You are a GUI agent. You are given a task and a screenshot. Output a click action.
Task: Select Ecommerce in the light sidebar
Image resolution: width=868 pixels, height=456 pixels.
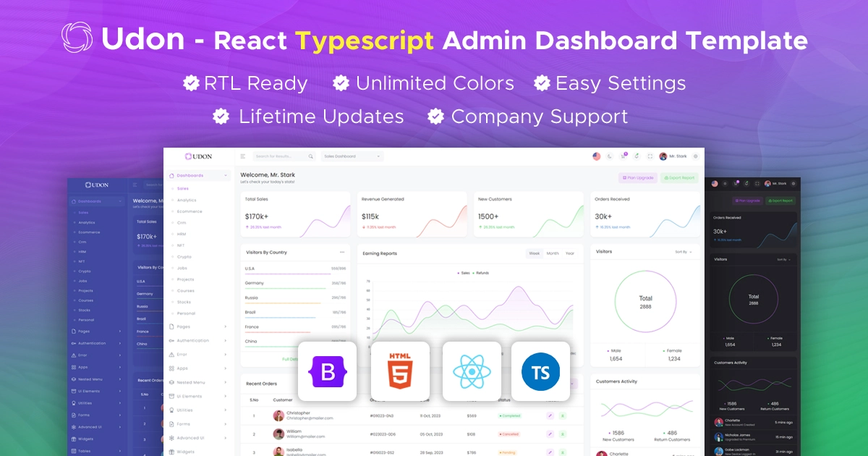[190, 211]
